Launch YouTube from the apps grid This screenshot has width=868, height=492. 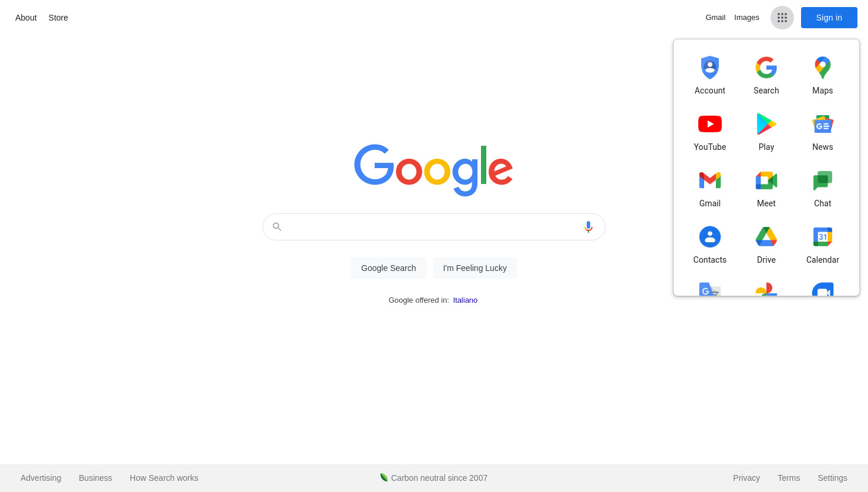[x=709, y=132]
